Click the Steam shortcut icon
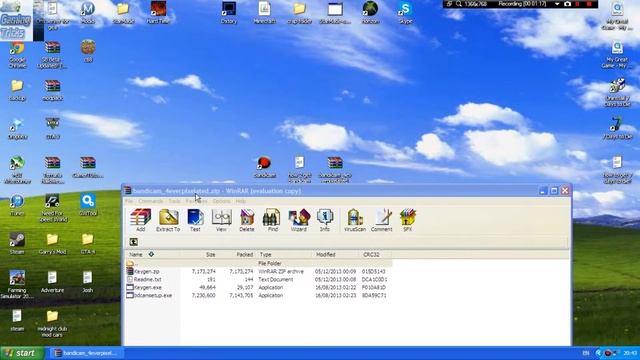640x360 pixels. click(17, 243)
